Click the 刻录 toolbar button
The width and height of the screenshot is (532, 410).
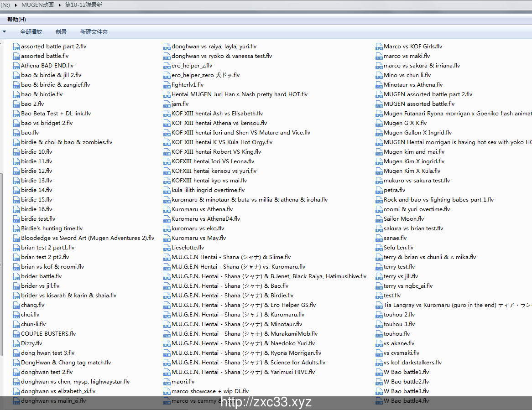coord(61,32)
